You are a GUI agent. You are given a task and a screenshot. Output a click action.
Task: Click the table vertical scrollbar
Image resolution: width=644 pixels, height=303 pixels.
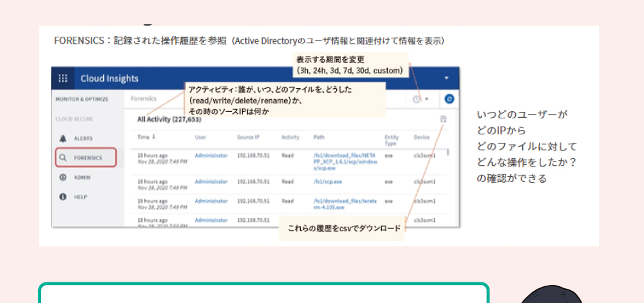[x=448, y=152]
